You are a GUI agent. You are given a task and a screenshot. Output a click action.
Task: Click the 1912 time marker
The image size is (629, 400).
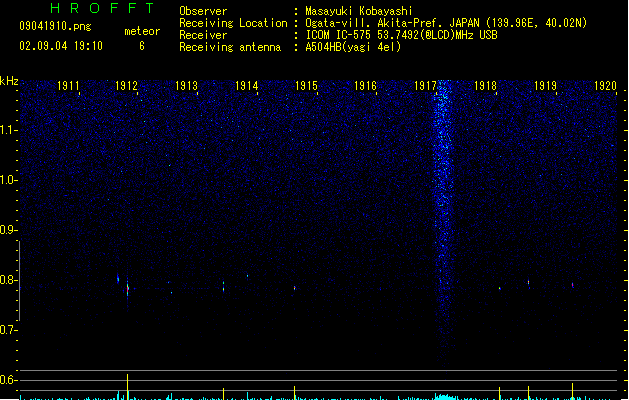[126, 86]
